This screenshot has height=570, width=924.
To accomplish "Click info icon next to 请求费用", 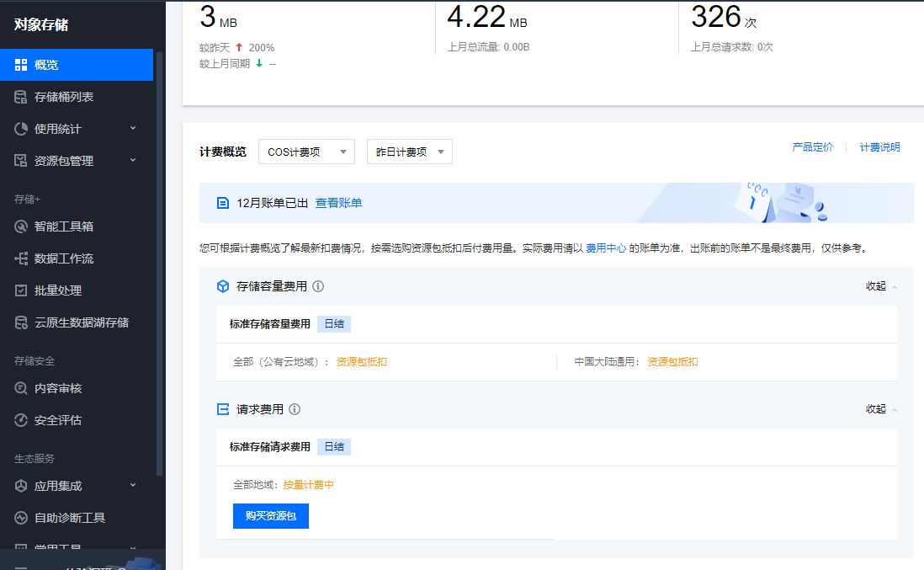I will pos(295,409).
